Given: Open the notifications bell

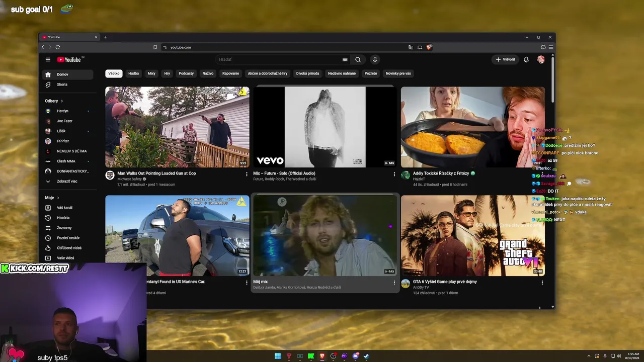Looking at the screenshot, I should 526,59.
